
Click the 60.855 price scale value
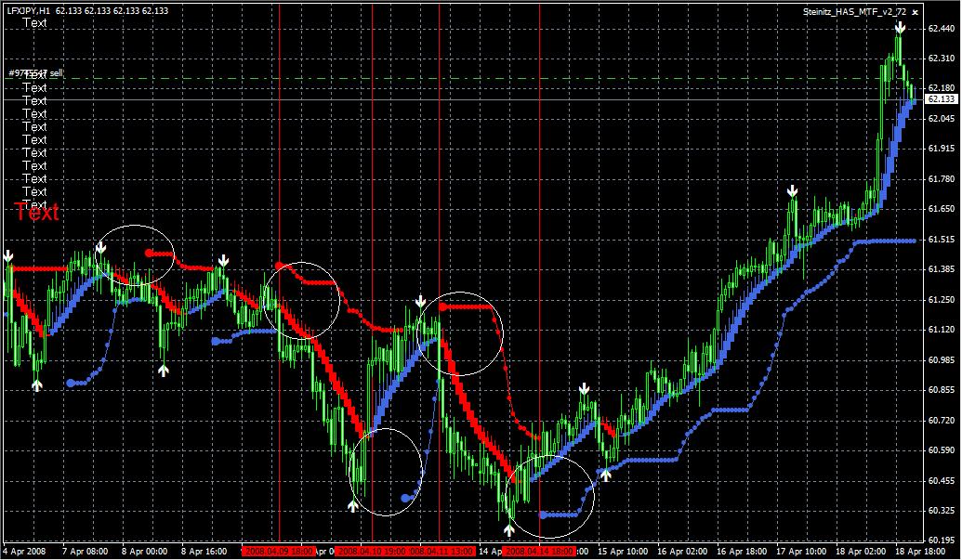point(941,390)
